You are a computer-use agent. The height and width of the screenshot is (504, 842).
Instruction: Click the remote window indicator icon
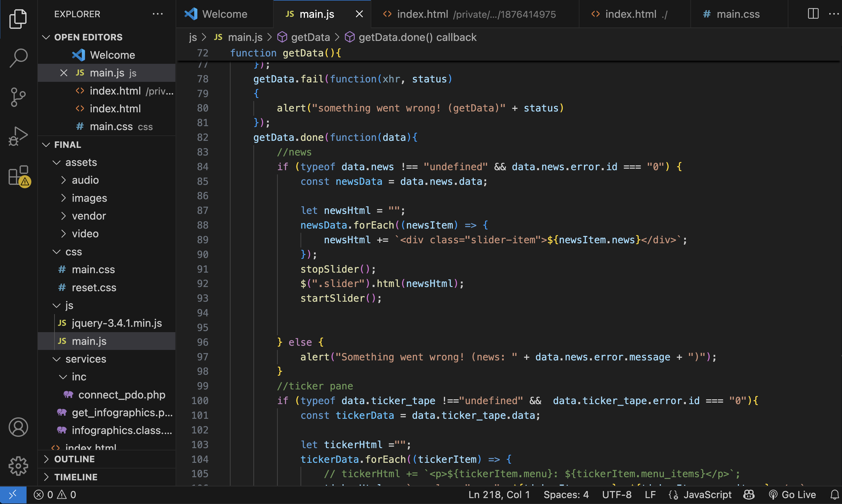[13, 494]
